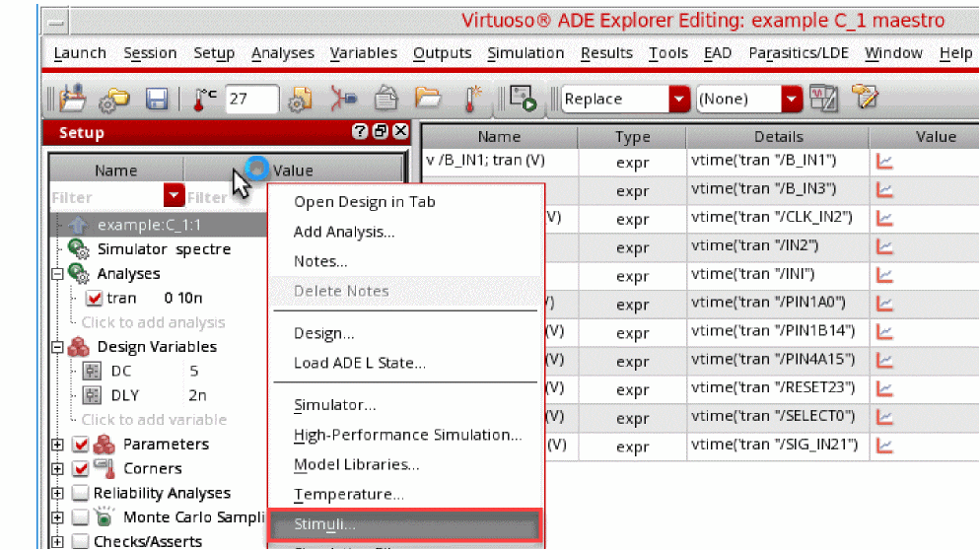Open the Outputs menu
980x550 pixels.
point(442,54)
